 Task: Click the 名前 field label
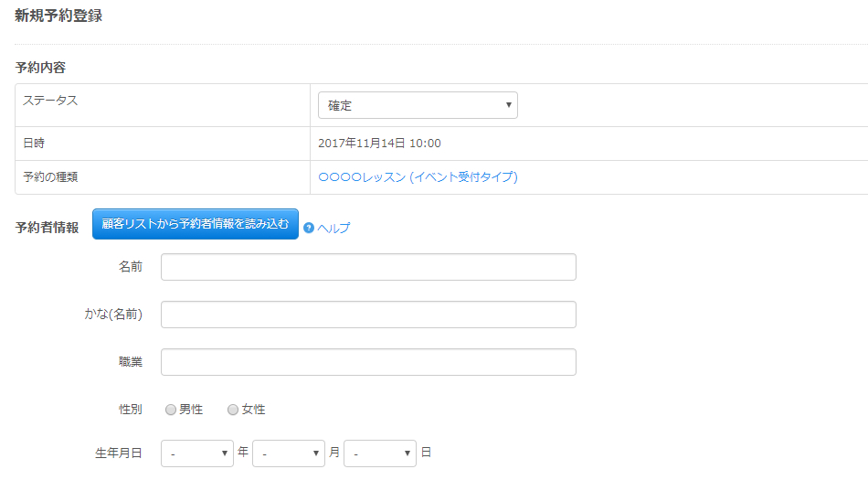[x=131, y=267]
